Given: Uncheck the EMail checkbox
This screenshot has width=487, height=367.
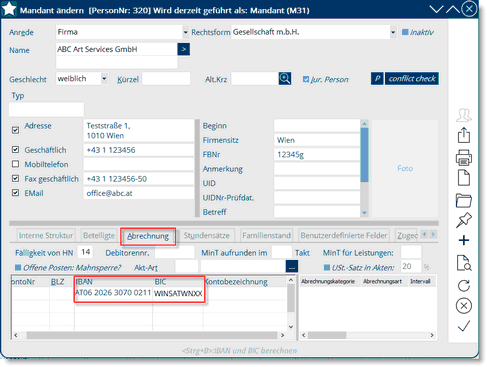Looking at the screenshot, I should click(15, 193).
